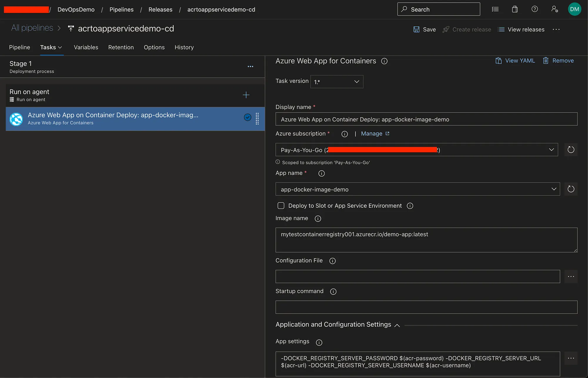Go to All pipelines
The height and width of the screenshot is (378, 588).
pos(32,28)
